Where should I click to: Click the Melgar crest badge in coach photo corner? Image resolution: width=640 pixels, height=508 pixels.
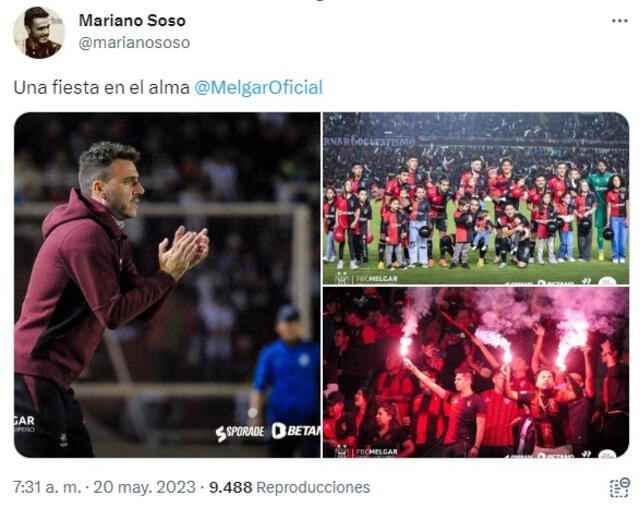(x=24, y=423)
